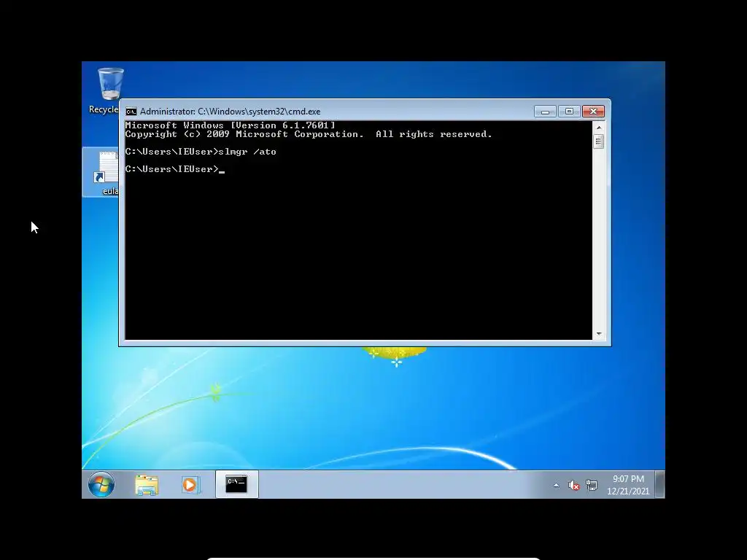
Task: Click the console scrollbar thumb
Action: 599,141
